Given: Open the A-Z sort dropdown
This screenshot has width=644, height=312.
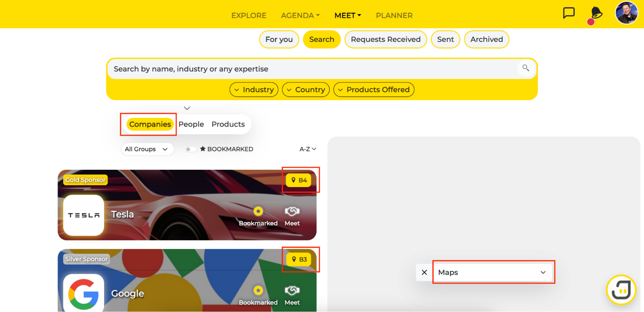Looking at the screenshot, I should click(308, 149).
